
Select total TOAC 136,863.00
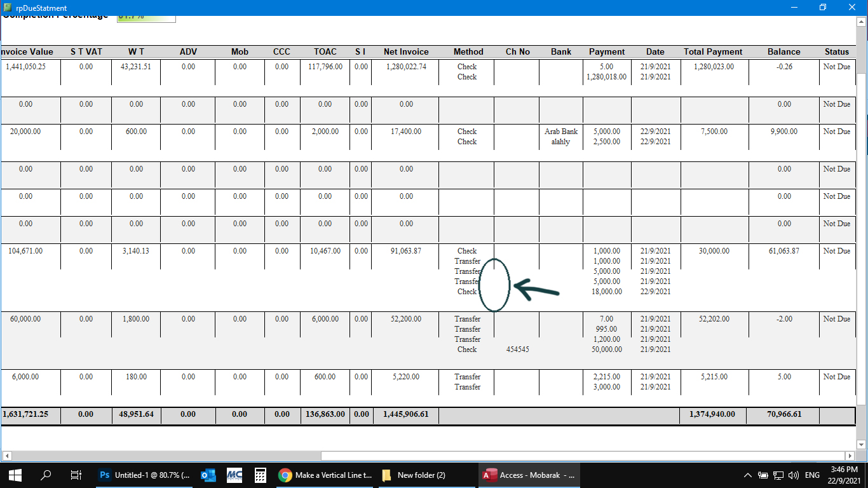(x=325, y=414)
